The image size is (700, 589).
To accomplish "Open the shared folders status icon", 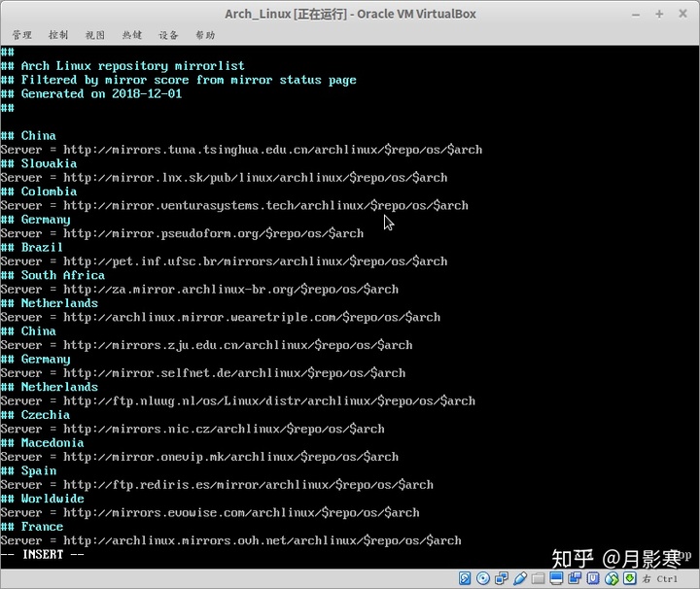I will tap(539, 578).
